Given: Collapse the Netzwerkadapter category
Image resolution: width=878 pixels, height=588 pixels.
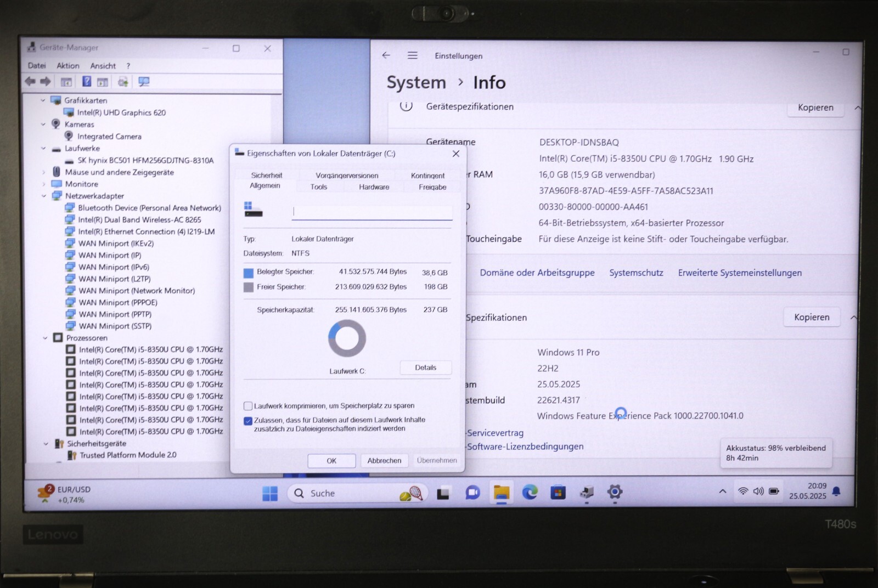Looking at the screenshot, I should [x=44, y=196].
